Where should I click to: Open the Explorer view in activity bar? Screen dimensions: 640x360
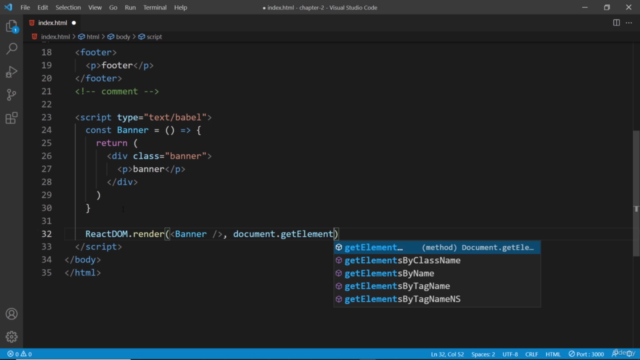click(11, 26)
